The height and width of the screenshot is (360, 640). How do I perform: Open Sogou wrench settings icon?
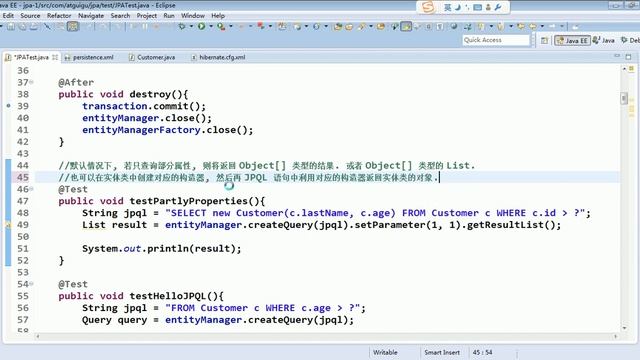(x=498, y=7)
